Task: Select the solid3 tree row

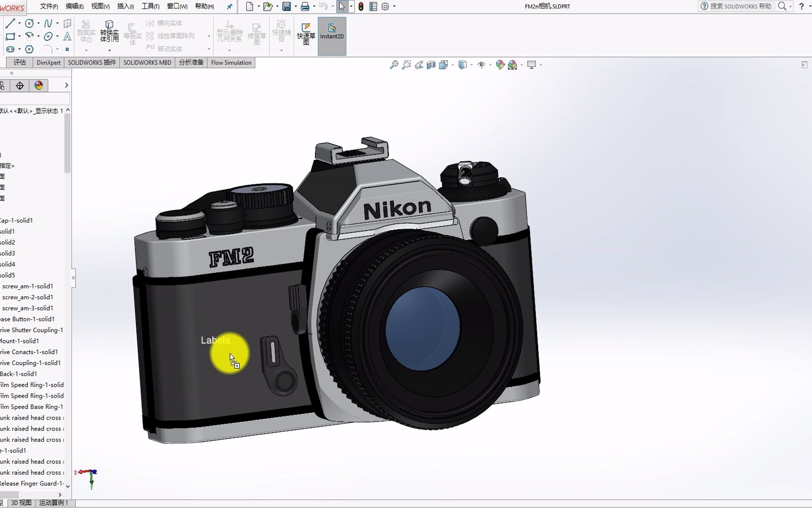Action: click(x=8, y=254)
